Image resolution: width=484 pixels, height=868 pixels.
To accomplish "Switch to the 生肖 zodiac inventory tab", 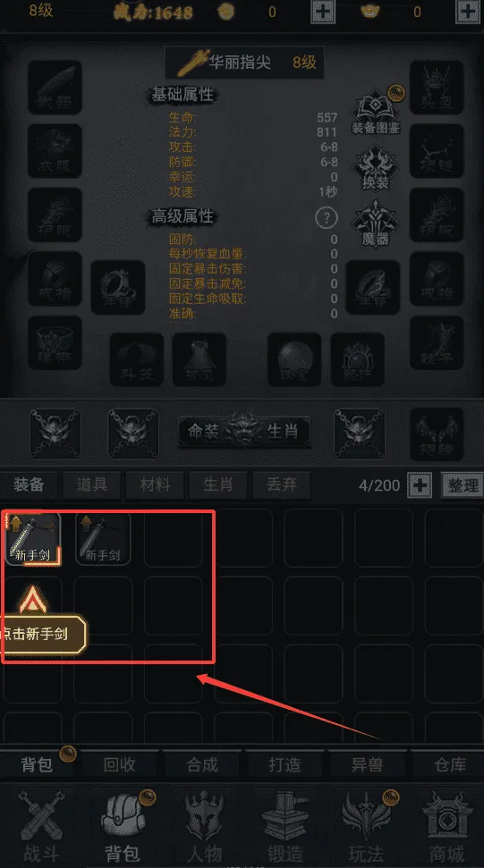I will (218, 485).
